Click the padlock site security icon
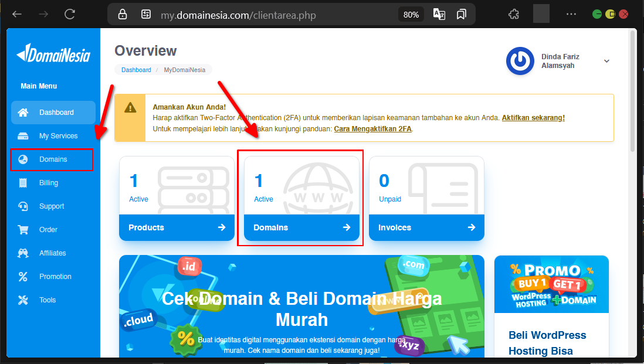This screenshot has height=364, width=644. pos(123,15)
